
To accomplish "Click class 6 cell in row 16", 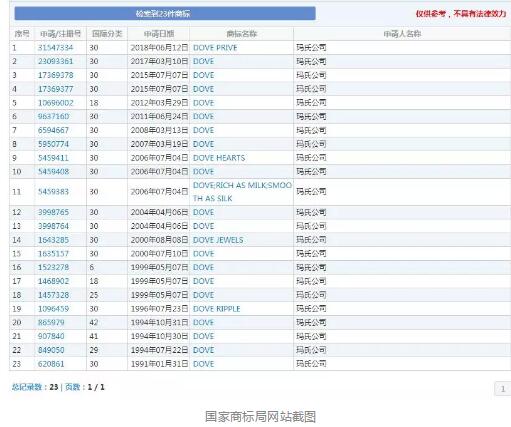I will (x=92, y=267).
